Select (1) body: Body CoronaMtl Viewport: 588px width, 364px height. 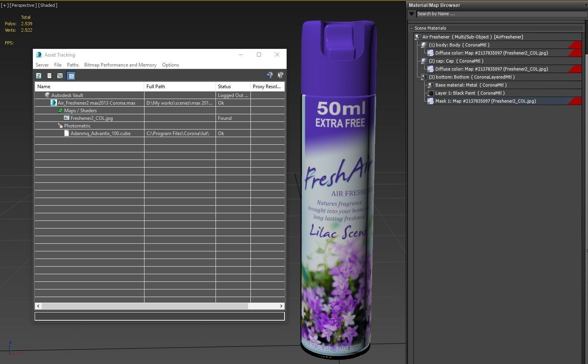[x=501, y=45]
